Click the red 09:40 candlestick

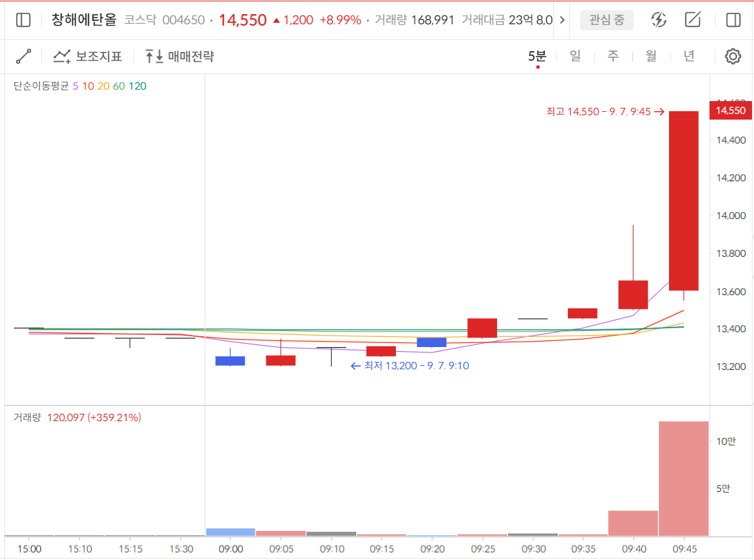coord(633,294)
